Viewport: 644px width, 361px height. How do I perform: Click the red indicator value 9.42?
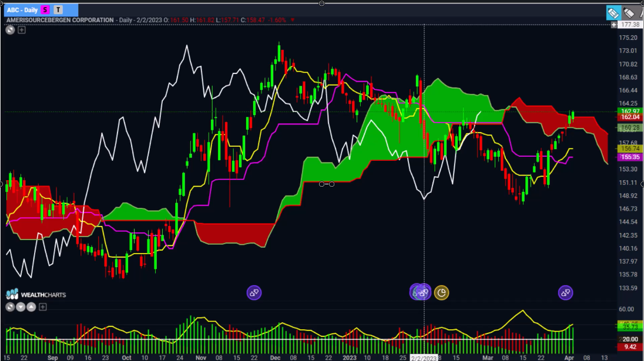(630, 347)
